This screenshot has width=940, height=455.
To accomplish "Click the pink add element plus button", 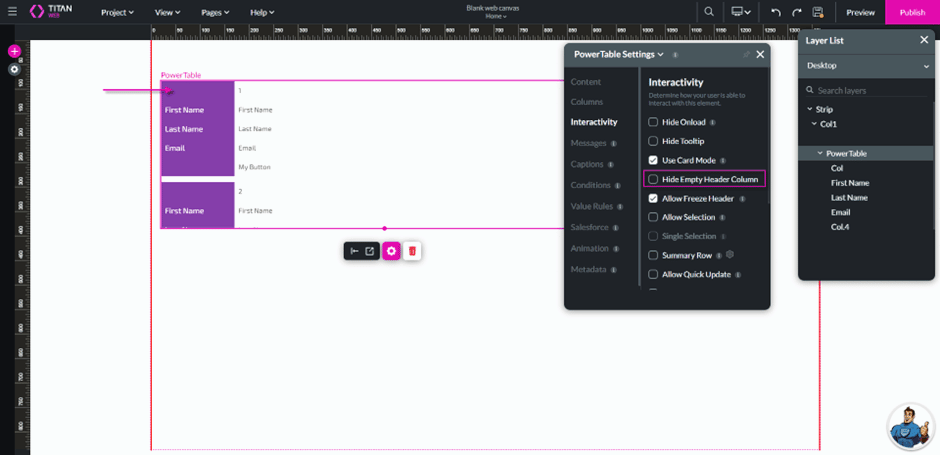I will (14, 51).
